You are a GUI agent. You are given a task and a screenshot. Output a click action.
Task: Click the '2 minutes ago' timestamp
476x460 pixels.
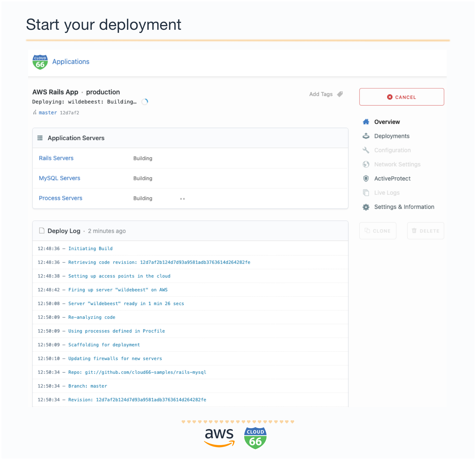(107, 231)
